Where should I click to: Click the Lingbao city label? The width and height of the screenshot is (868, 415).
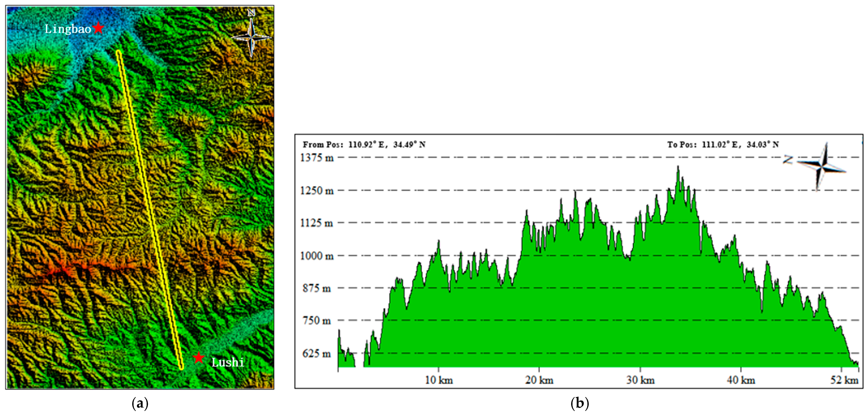tap(68, 29)
